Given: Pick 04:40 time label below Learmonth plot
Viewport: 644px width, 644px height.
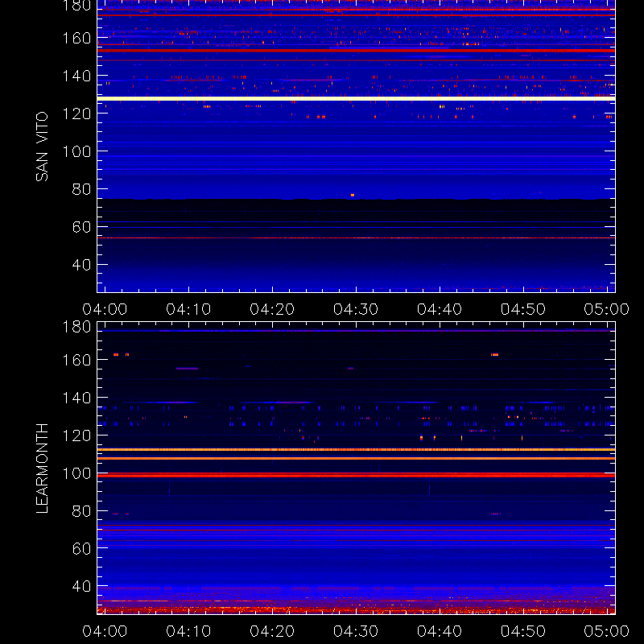Looking at the screenshot, I should click(x=440, y=631).
